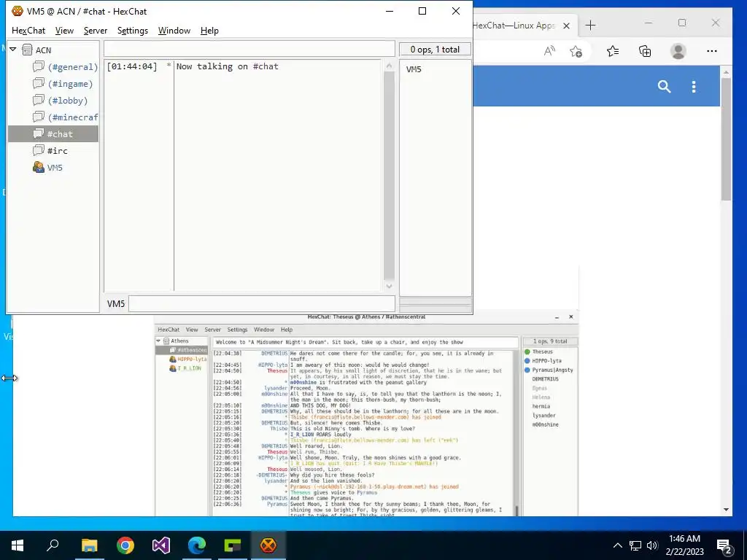The image size is (747, 560).
Task: Switch to the #lobby channel
Action: tap(68, 101)
